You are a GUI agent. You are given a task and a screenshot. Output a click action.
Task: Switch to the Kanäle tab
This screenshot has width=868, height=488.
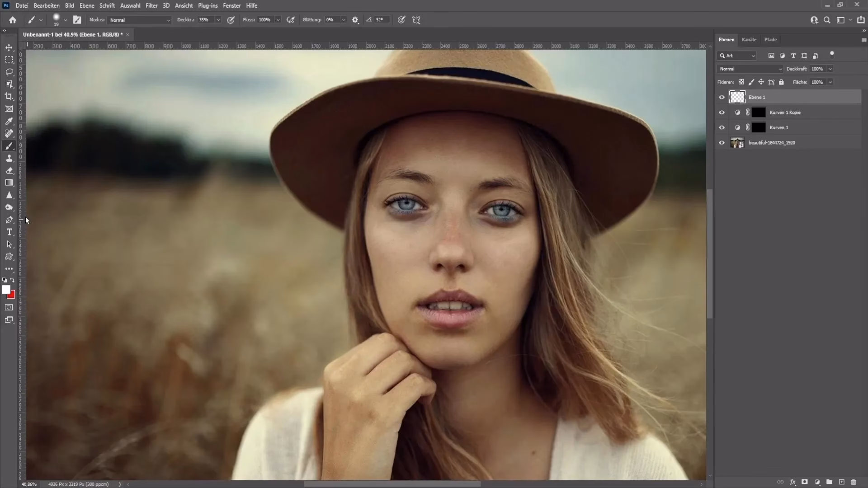[x=749, y=39]
